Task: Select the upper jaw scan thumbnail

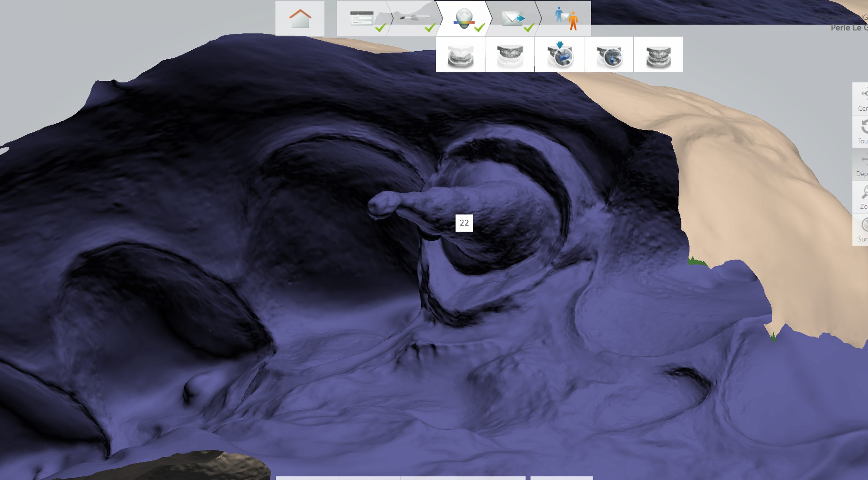Action: (509, 55)
